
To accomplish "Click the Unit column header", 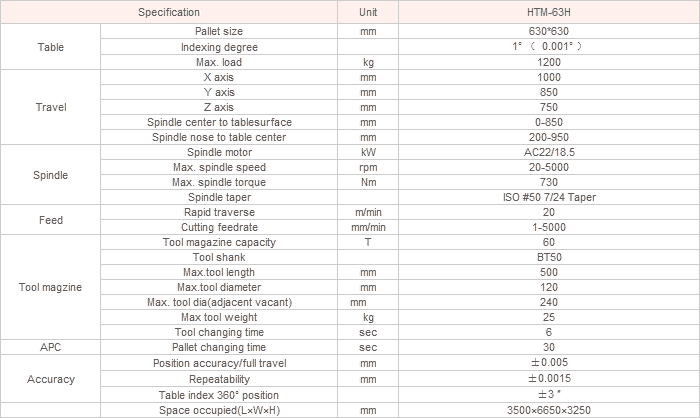I will coord(368,12).
